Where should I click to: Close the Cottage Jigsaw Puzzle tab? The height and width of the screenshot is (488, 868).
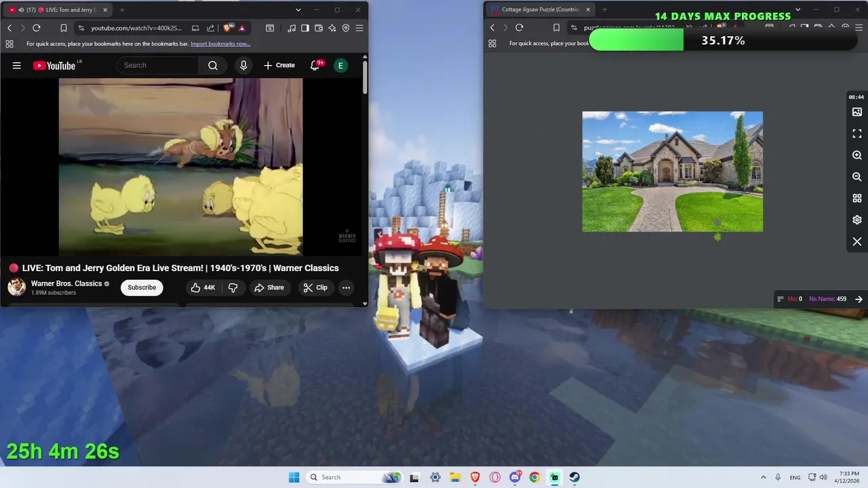coord(588,9)
